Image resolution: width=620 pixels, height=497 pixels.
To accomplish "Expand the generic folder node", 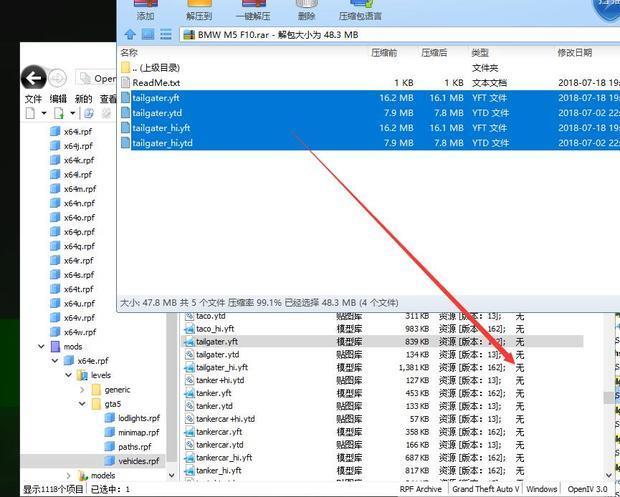I will [83, 390].
